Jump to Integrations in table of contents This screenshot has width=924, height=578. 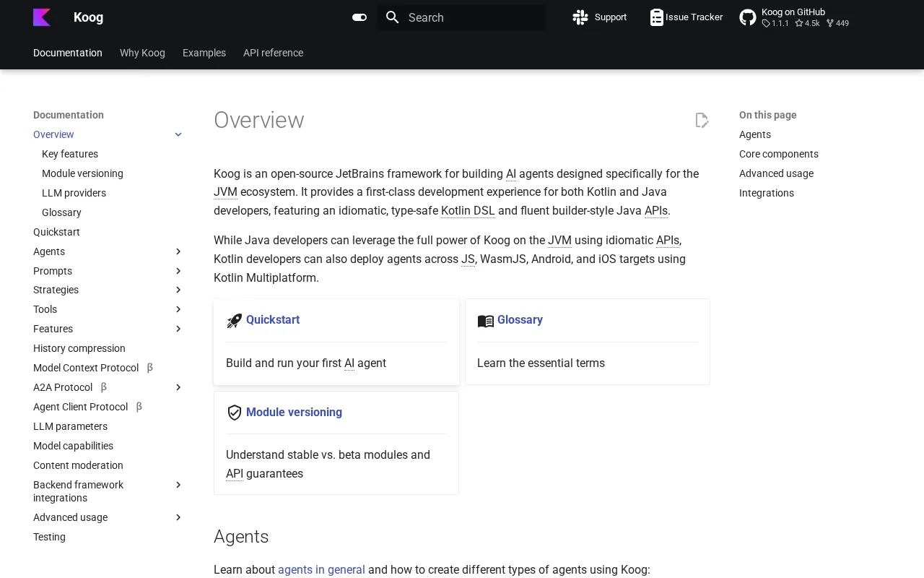(767, 193)
